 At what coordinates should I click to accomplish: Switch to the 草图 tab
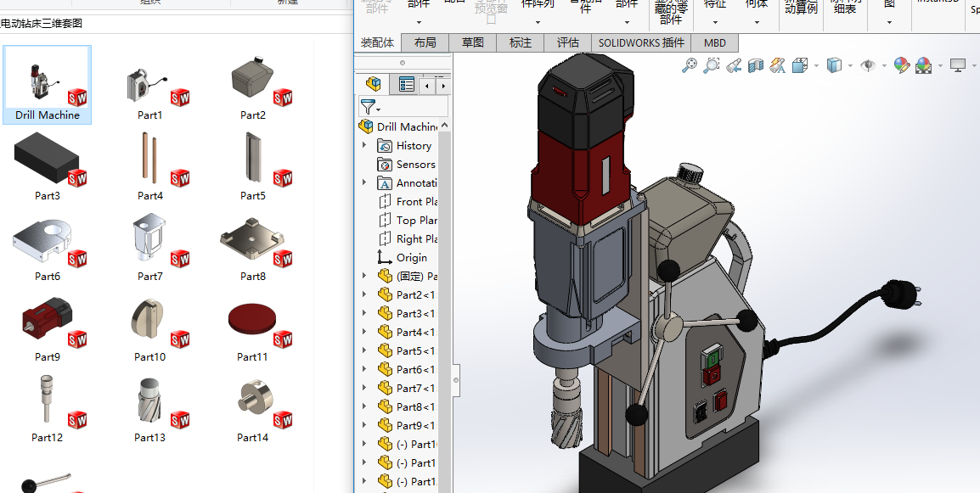(x=473, y=42)
